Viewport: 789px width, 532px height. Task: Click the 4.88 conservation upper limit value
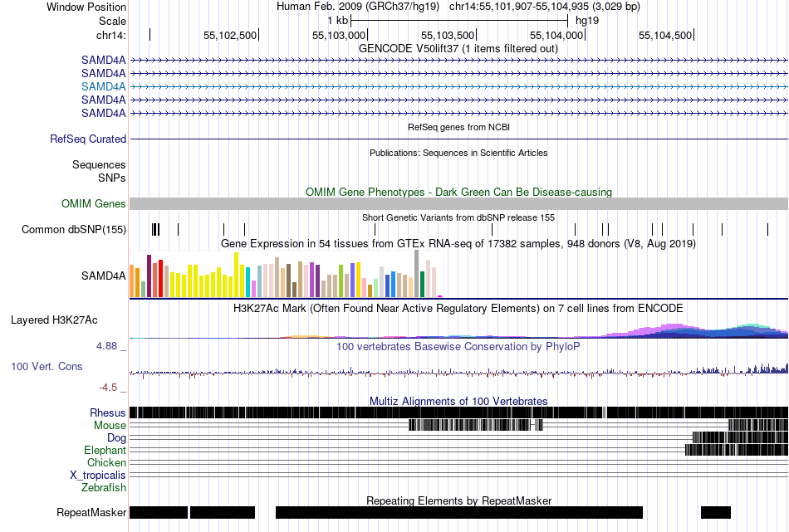point(106,346)
